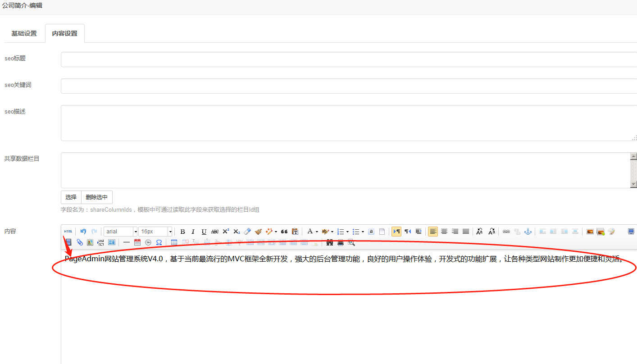Toggle underline formatting
Image resolution: width=637 pixels, height=364 pixels.
click(x=204, y=232)
